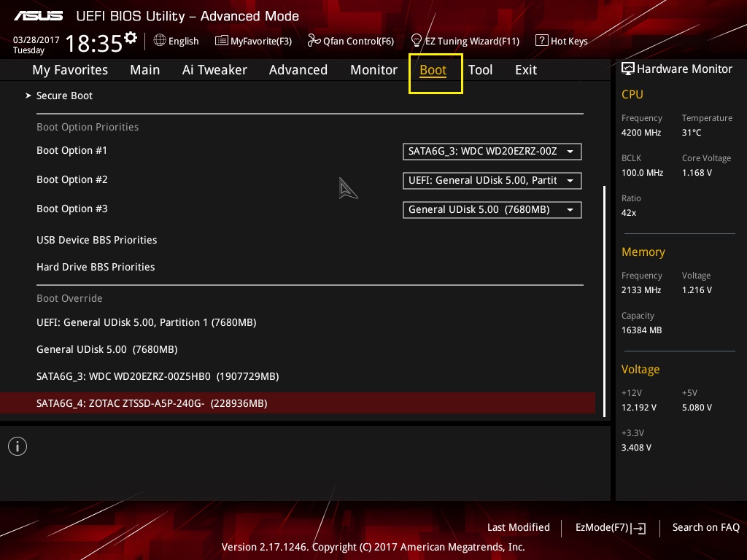
Task: Click the Boot Option Priorities heading
Action: (x=88, y=127)
